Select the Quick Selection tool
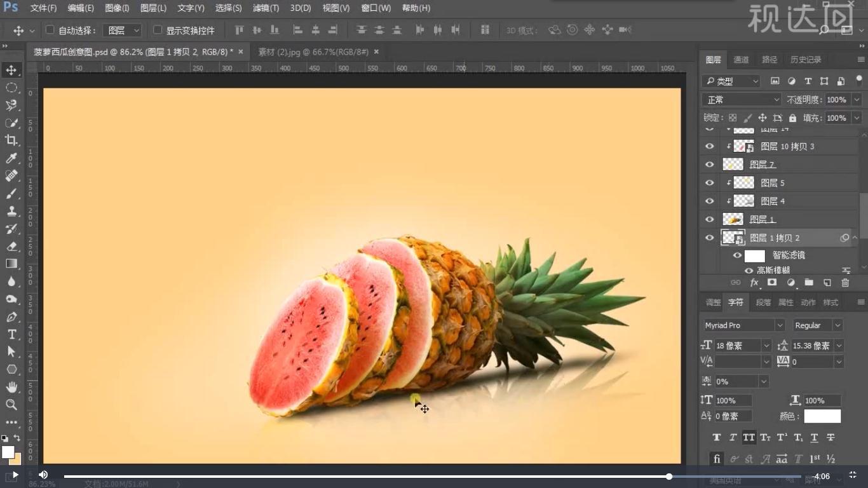 pos(11,123)
